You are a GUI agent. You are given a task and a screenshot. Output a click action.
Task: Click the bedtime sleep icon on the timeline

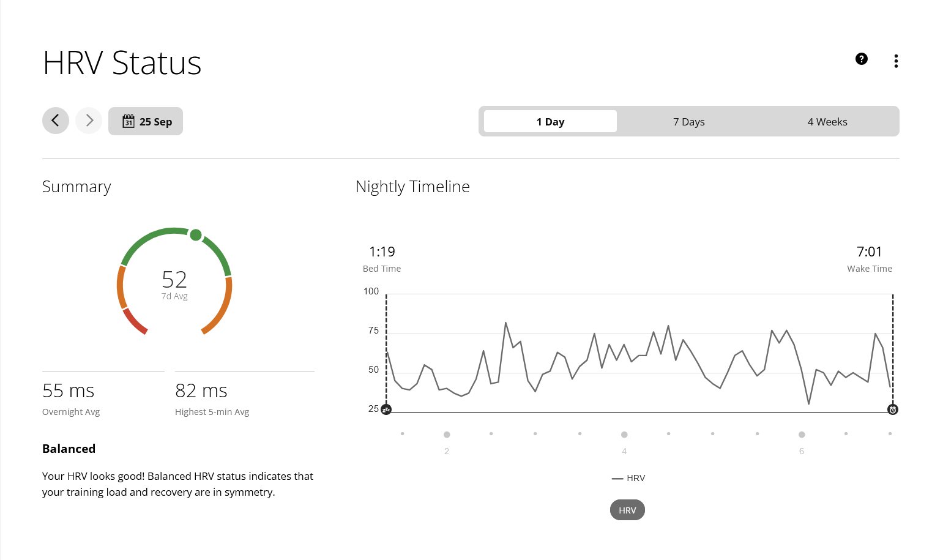coord(386,409)
